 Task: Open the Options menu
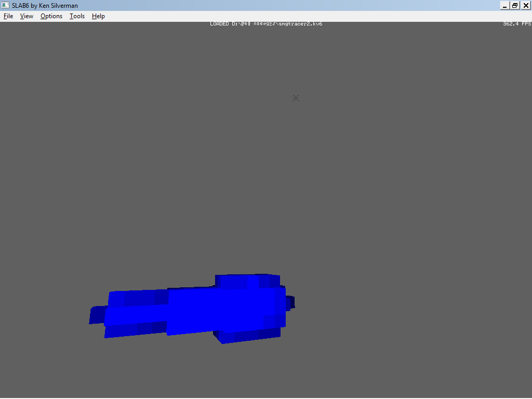pyautogui.click(x=51, y=16)
